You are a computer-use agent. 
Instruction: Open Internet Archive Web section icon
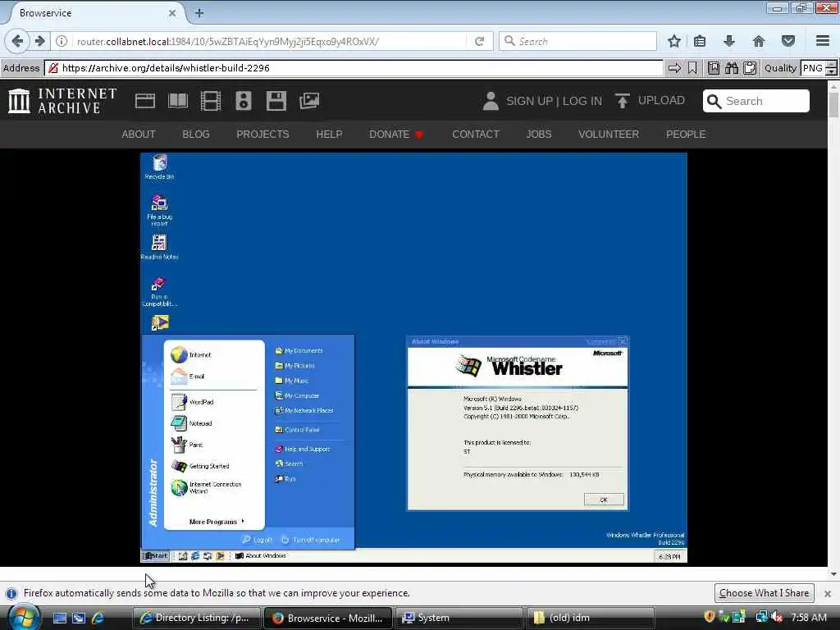coord(144,101)
